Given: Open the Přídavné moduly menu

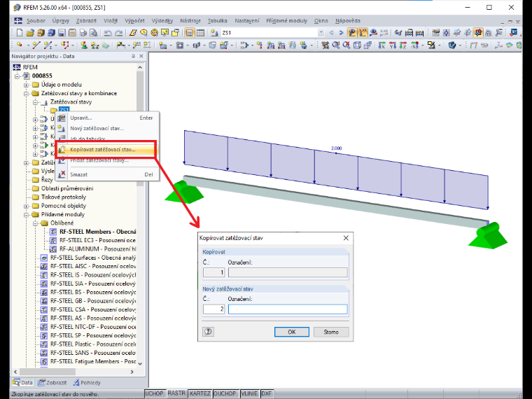Looking at the screenshot, I should (x=286, y=21).
